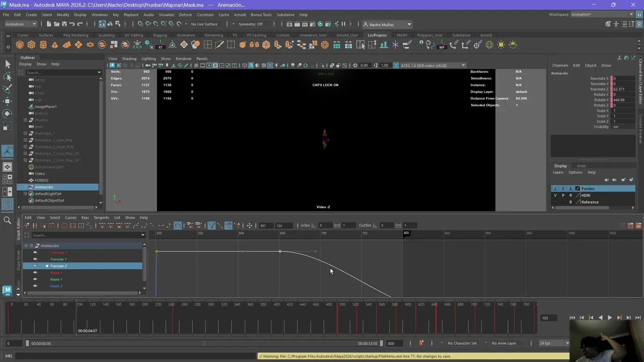
Task: Click the Translate Z keyed color swatch
Action: (x=611, y=89)
